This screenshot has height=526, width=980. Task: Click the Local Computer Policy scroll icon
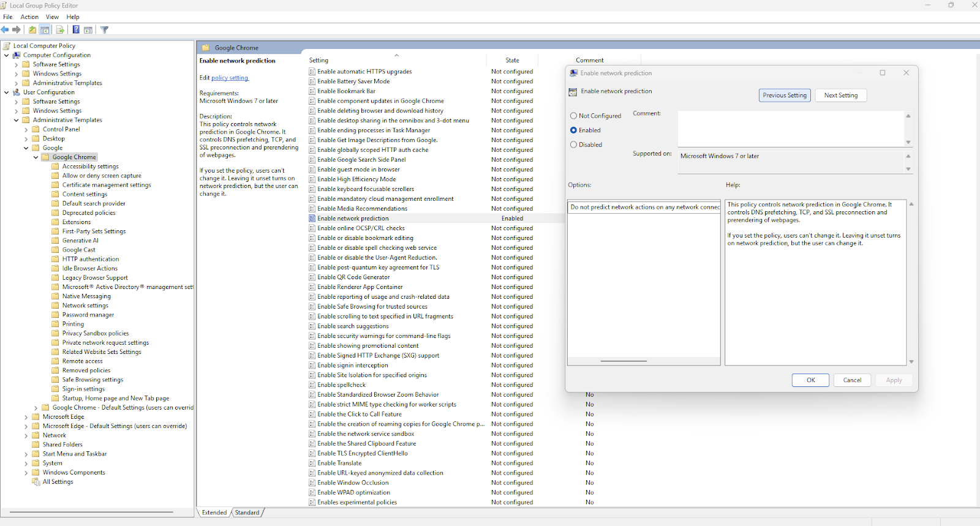coord(7,45)
